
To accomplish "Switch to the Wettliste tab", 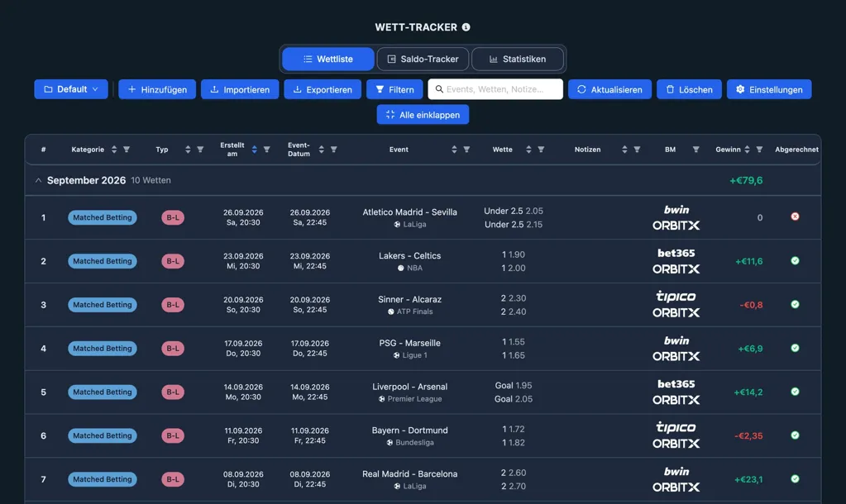I will click(x=328, y=59).
